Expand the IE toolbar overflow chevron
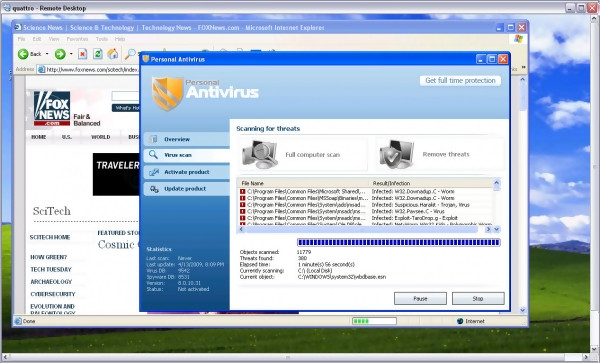 tap(523, 67)
